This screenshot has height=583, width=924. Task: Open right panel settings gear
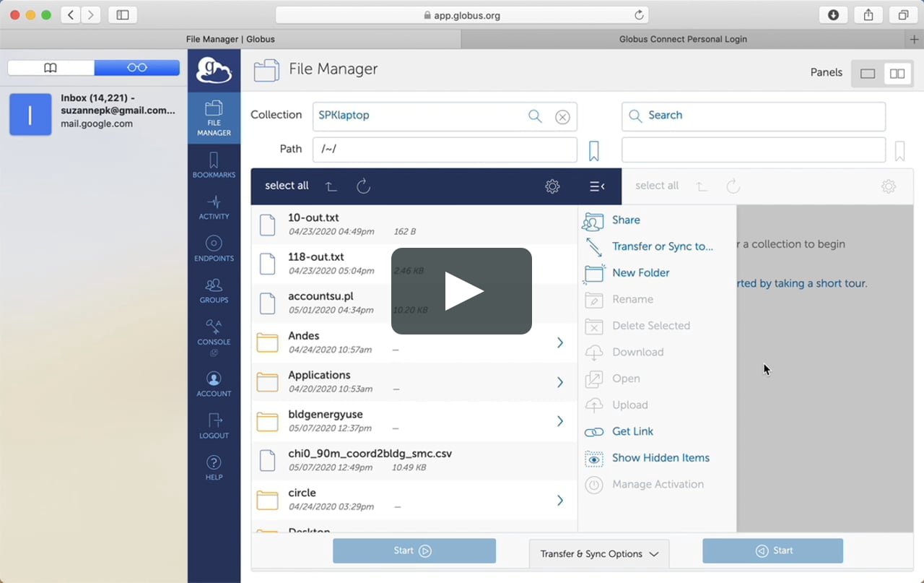coord(889,186)
